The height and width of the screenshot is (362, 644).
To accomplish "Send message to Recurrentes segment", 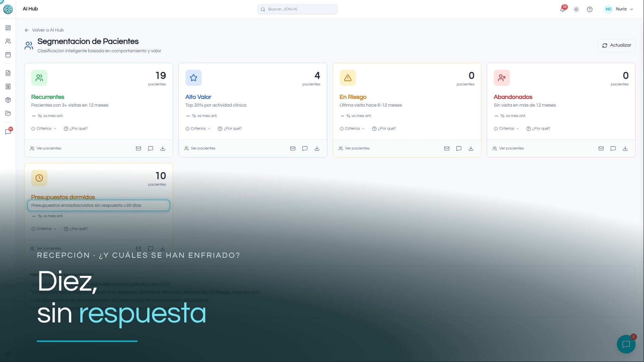I will pyautogui.click(x=151, y=148).
